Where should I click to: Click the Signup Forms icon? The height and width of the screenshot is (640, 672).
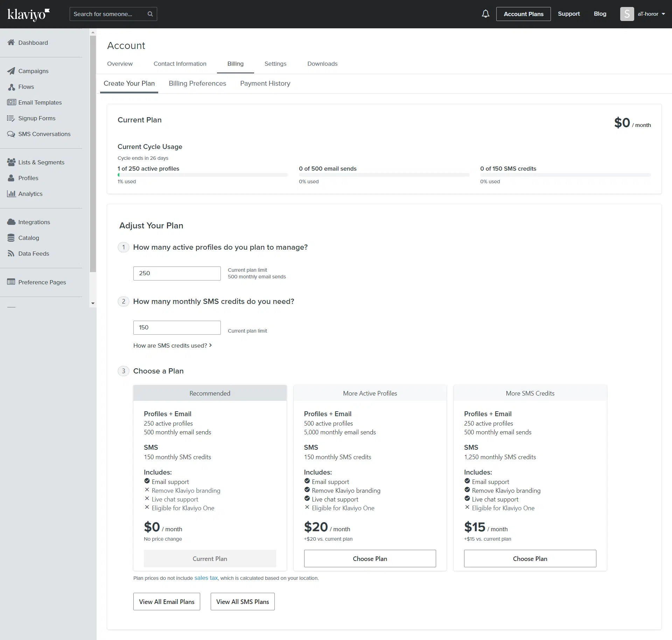pyautogui.click(x=11, y=118)
